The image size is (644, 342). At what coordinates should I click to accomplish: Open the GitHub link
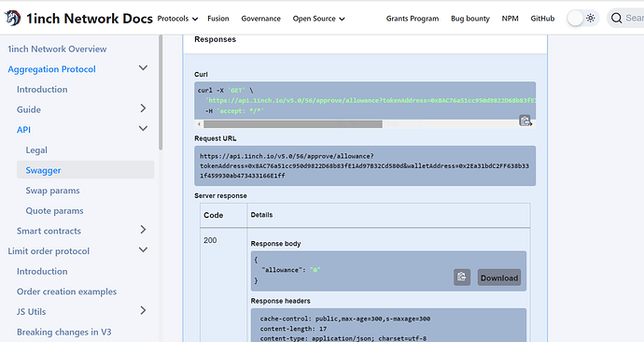tap(542, 19)
